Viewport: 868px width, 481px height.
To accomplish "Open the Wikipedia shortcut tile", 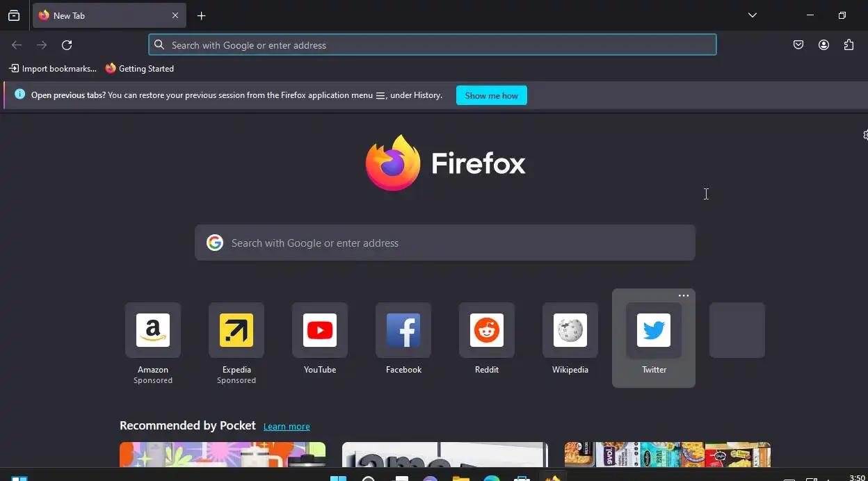I will (570, 330).
